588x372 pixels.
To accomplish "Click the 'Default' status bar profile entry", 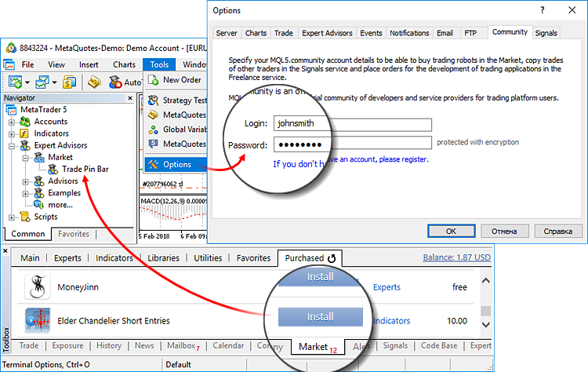I will pos(178,364).
